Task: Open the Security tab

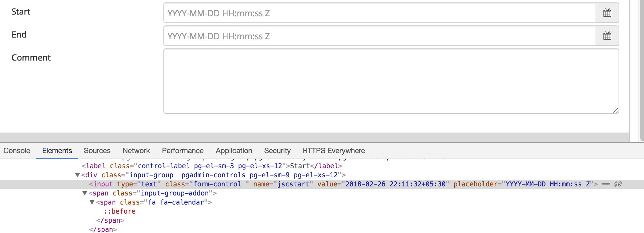Action: pyautogui.click(x=277, y=151)
